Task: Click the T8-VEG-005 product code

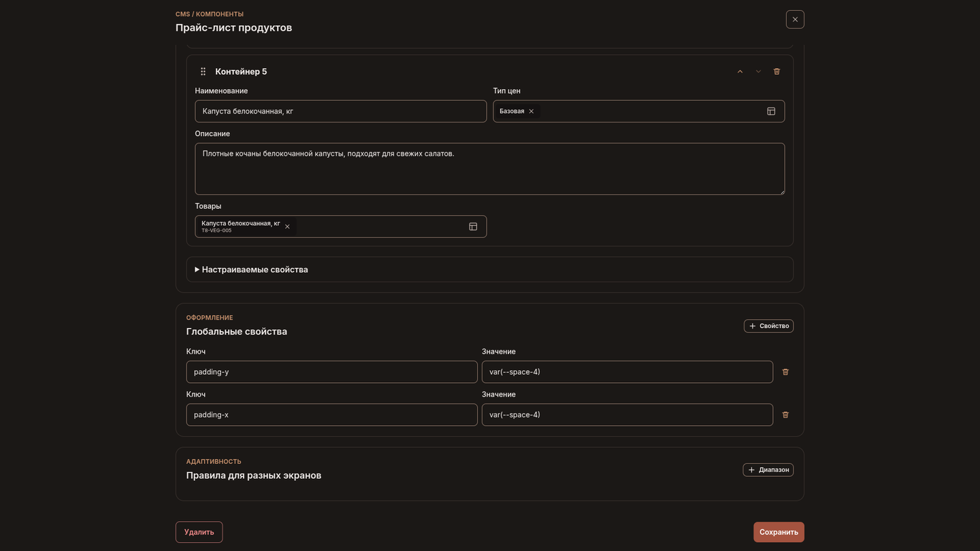Action: coord(216,231)
